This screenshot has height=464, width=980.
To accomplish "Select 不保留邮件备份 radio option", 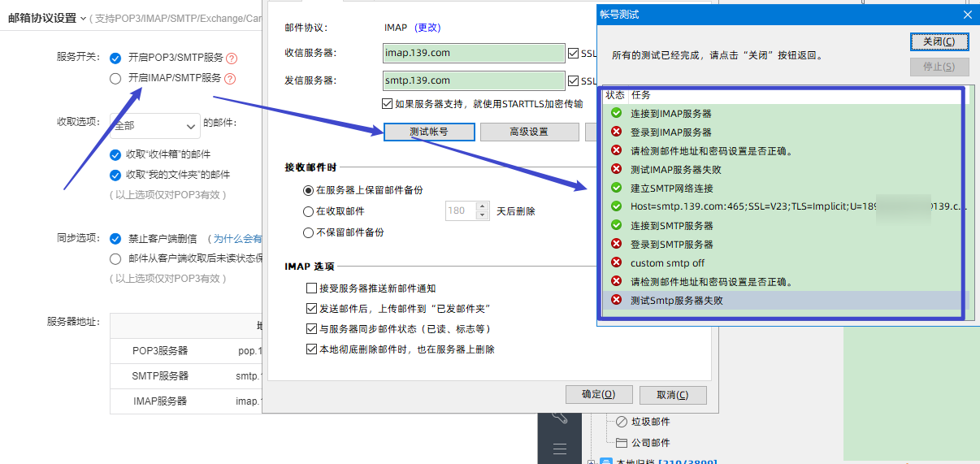I will [x=308, y=232].
